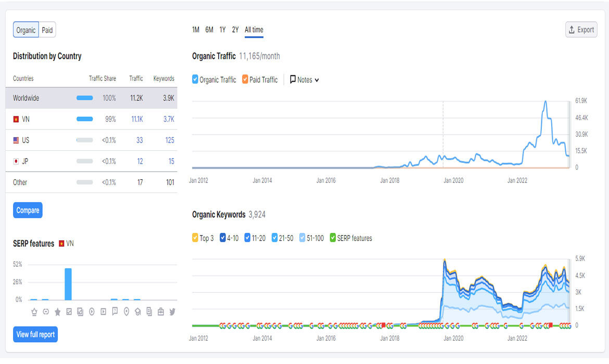Set the time range to 6M

209,30
